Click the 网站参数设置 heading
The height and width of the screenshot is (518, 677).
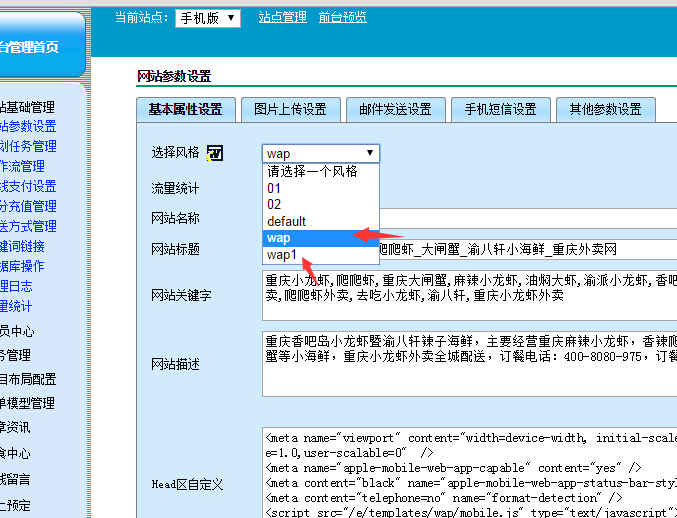point(174,76)
